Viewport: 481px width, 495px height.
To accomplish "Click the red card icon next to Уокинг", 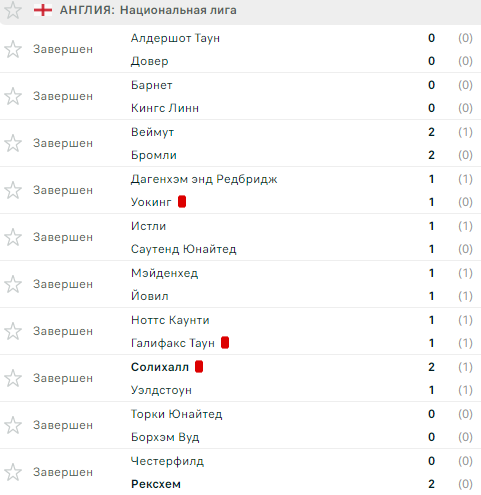I will click(182, 202).
